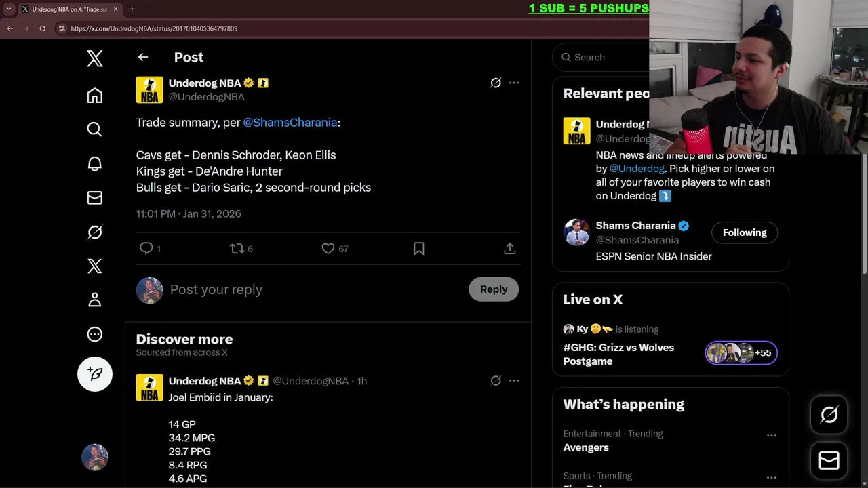Toggle Following button for Shams Charania
The image size is (868, 488).
[745, 232]
